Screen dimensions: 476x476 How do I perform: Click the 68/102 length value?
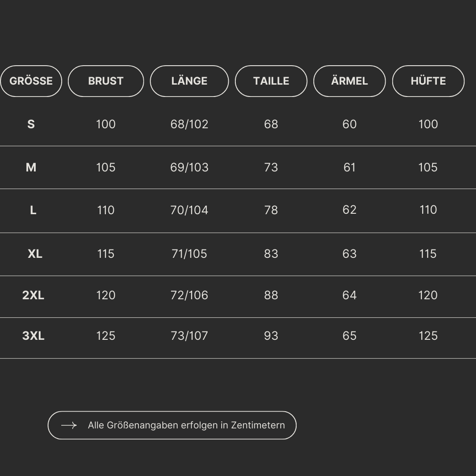coord(190,124)
